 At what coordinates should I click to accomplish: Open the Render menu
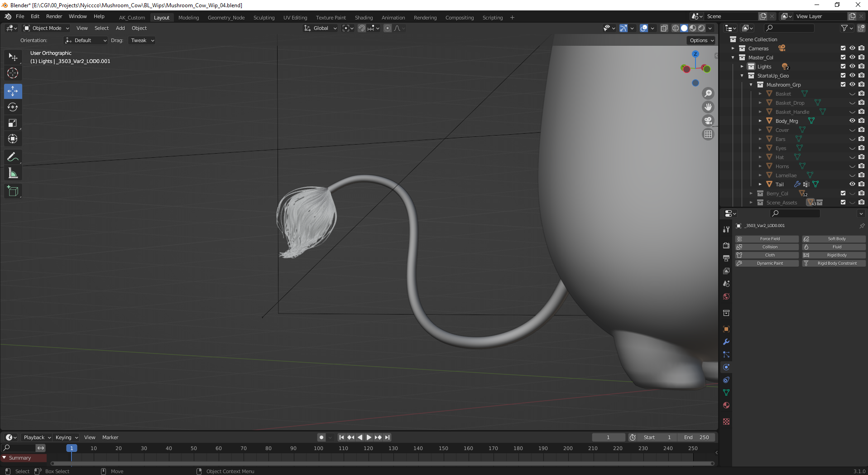click(x=54, y=16)
